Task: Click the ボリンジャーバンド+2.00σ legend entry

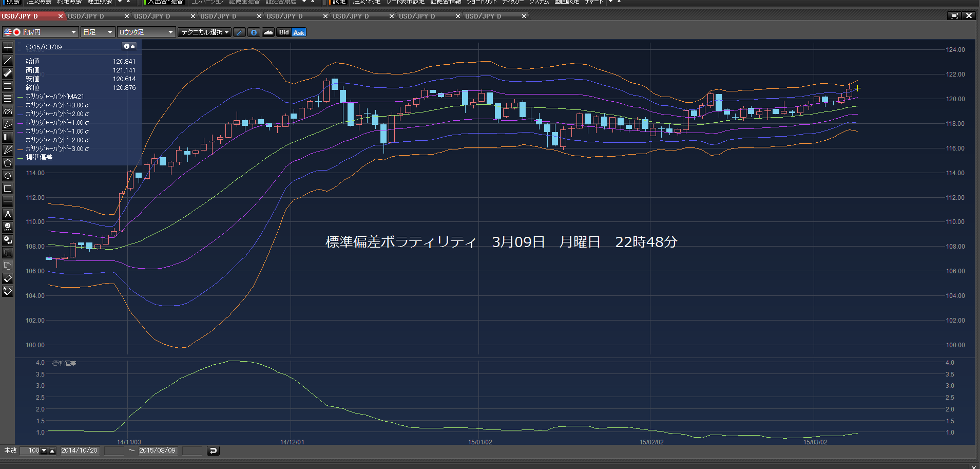Action: pyautogui.click(x=57, y=114)
